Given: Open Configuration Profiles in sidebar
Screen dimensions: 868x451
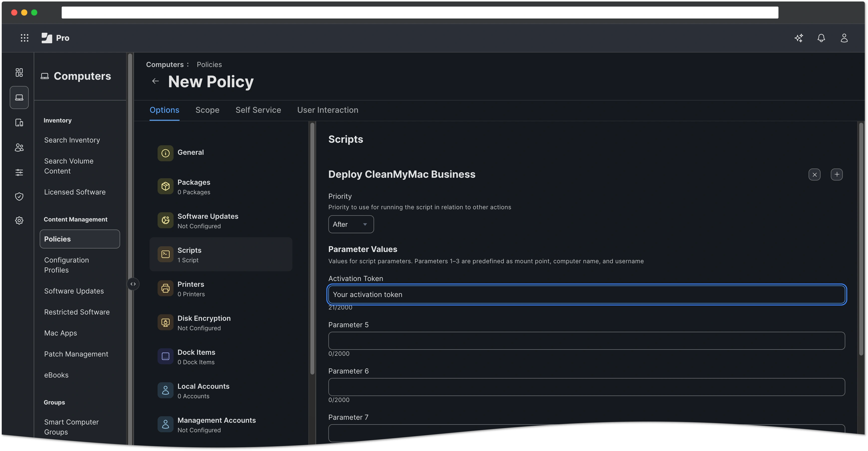Looking at the screenshot, I should pos(67,265).
